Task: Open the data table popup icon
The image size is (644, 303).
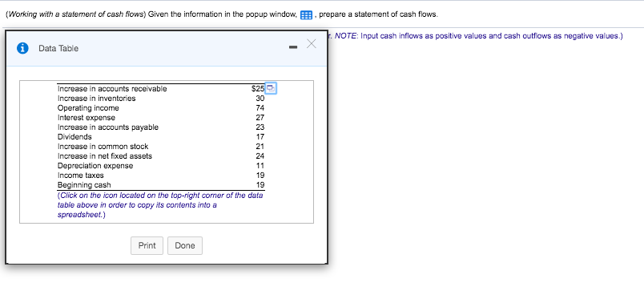Action: click(x=307, y=15)
